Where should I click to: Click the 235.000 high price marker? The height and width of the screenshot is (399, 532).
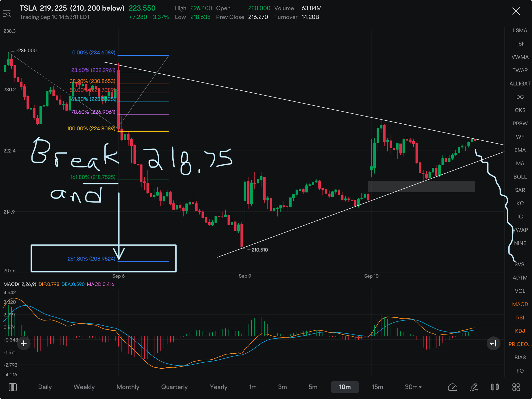click(27, 50)
